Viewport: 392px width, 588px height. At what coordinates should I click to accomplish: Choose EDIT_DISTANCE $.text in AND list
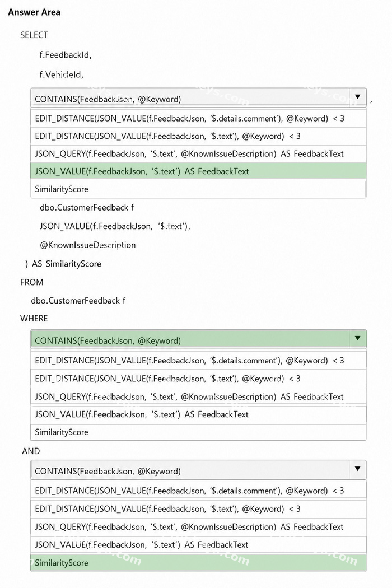[x=198, y=508]
